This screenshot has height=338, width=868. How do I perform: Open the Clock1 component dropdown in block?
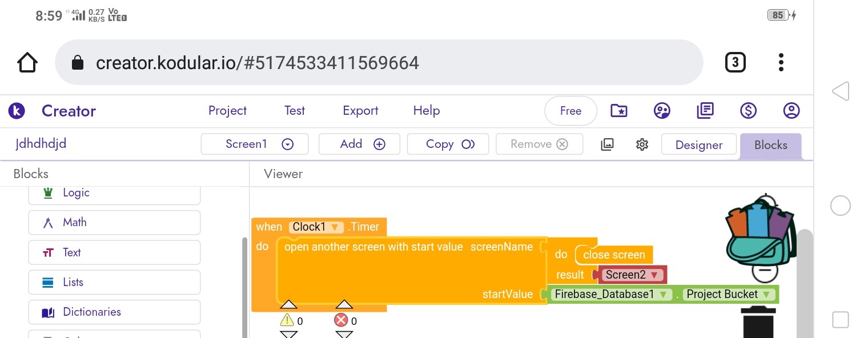pyautogui.click(x=335, y=227)
